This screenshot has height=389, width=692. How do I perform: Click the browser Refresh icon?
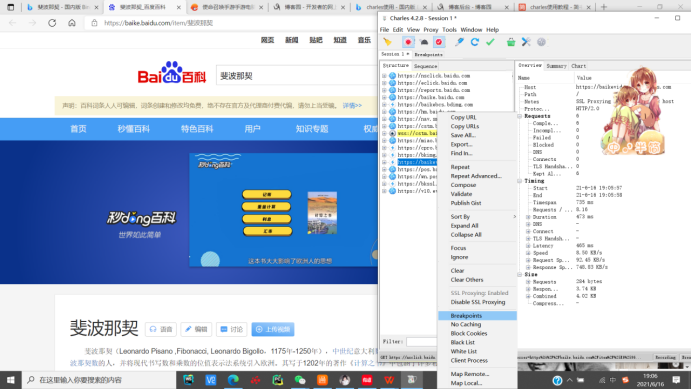pyautogui.click(x=52, y=23)
